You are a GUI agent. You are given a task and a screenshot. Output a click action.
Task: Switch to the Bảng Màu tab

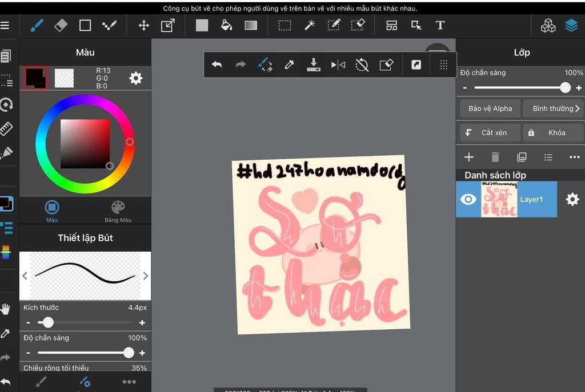click(x=118, y=211)
